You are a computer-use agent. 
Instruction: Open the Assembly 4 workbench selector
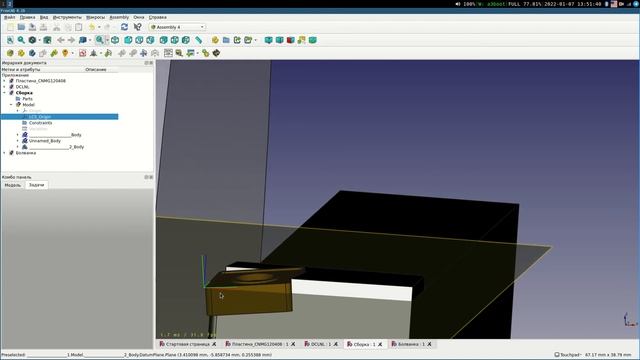(x=177, y=27)
